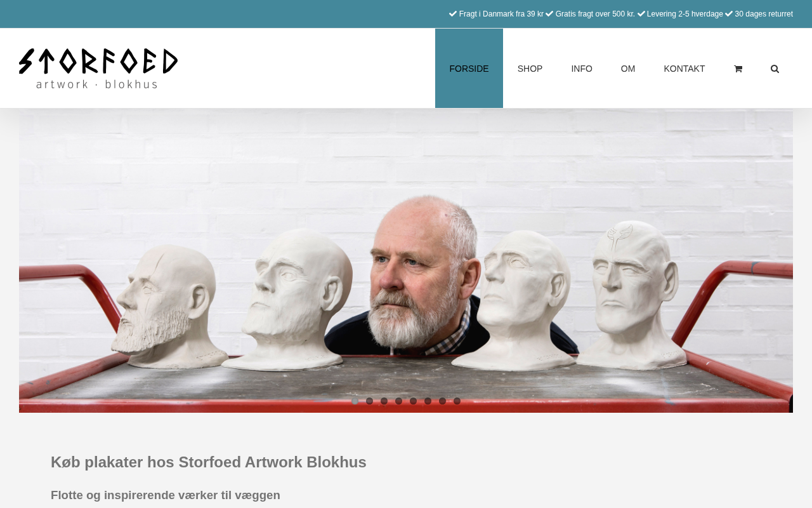Image resolution: width=812 pixels, height=508 pixels.
Task: Go to the OM page
Action: tap(628, 69)
